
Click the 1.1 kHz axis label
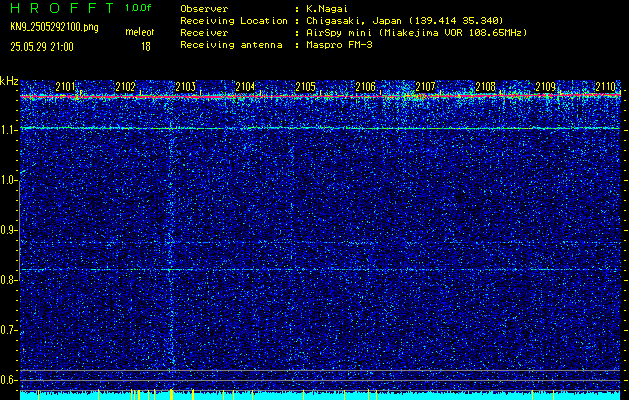pos(8,130)
